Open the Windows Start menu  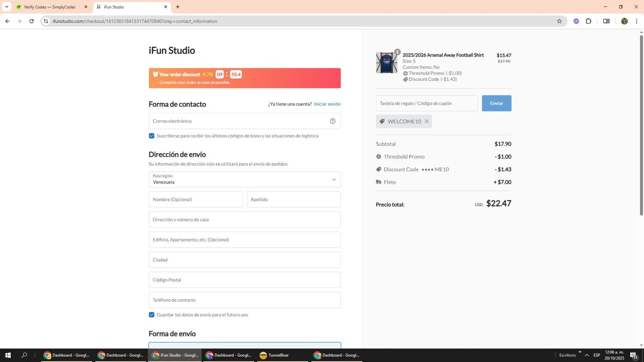(8, 355)
